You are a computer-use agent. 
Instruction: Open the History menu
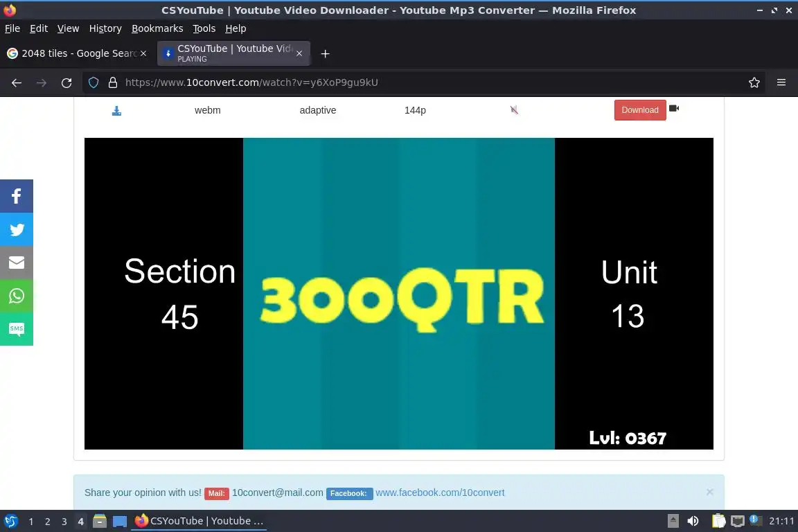[x=105, y=28]
